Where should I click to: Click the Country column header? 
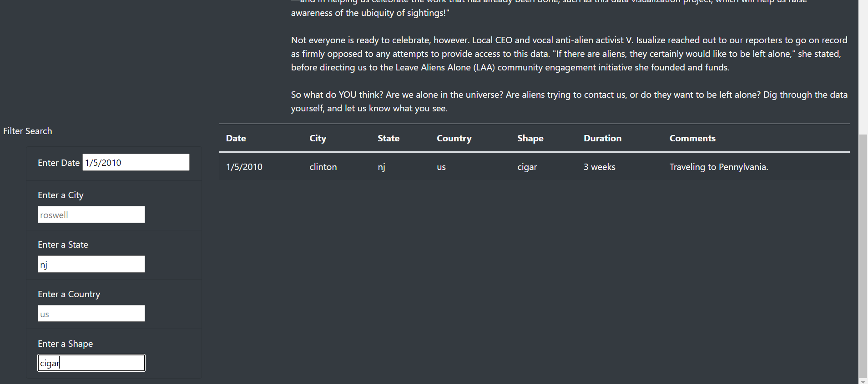click(x=454, y=138)
